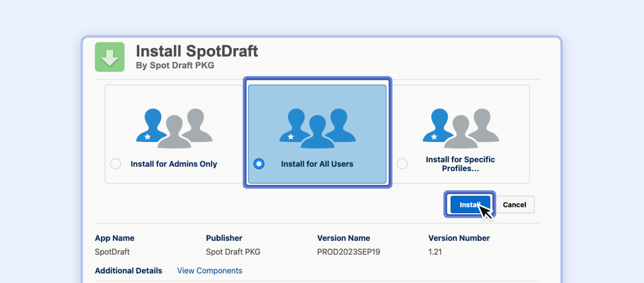Select the Install for All Users radio button

pos(259,164)
